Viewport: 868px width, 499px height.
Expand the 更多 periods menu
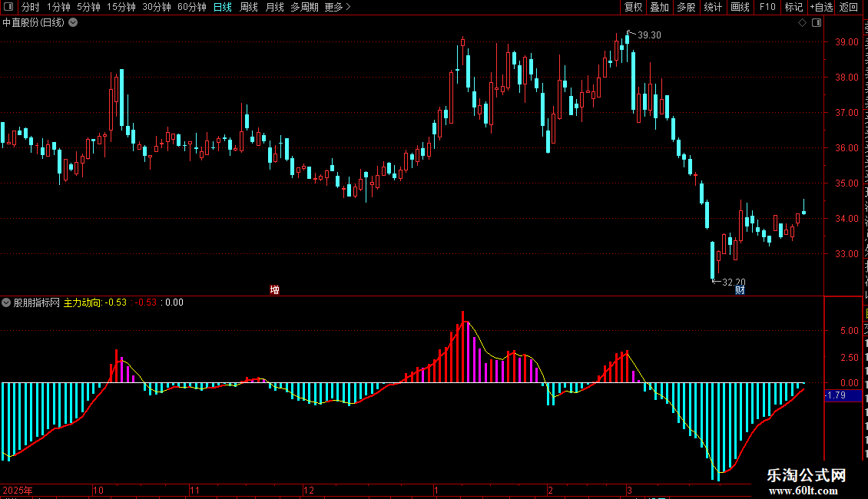pyautogui.click(x=338, y=7)
